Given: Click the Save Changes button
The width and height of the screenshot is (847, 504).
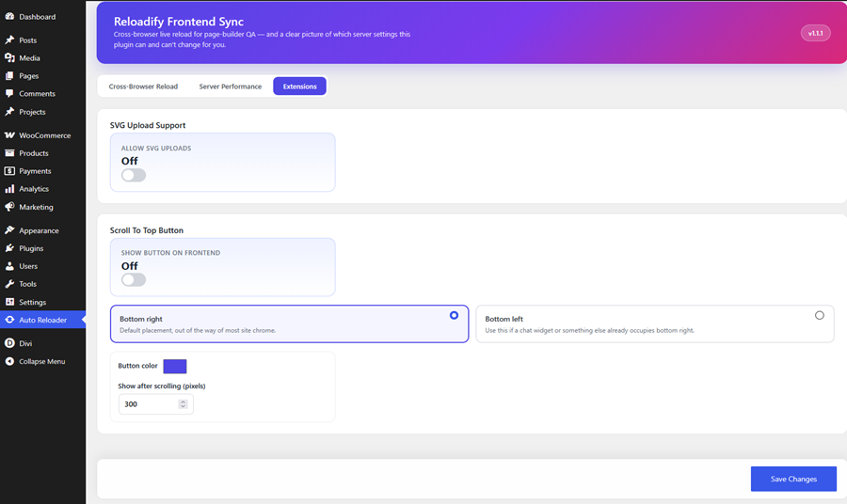Looking at the screenshot, I should tap(793, 479).
